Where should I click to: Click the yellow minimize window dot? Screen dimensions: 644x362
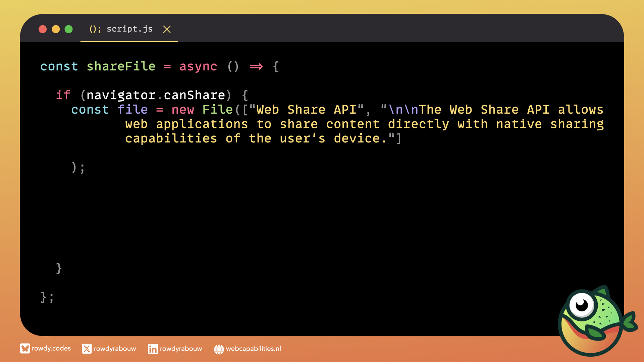(x=56, y=29)
